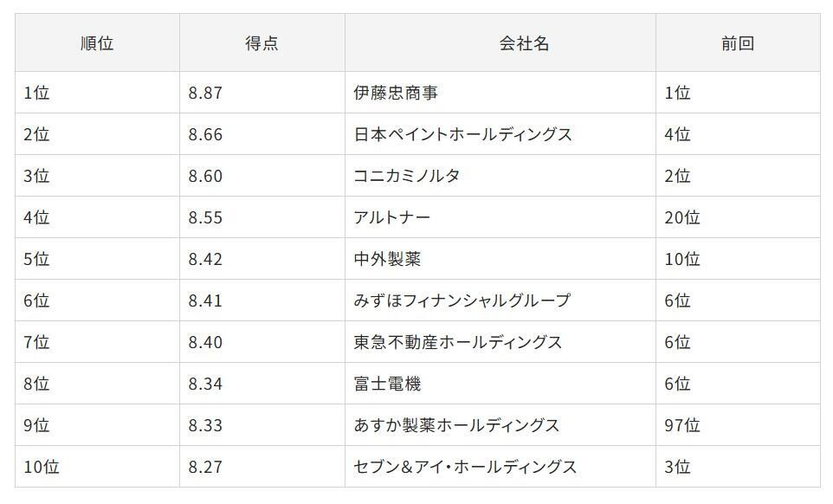Click the コニカミノルタ company cell

coord(407,176)
